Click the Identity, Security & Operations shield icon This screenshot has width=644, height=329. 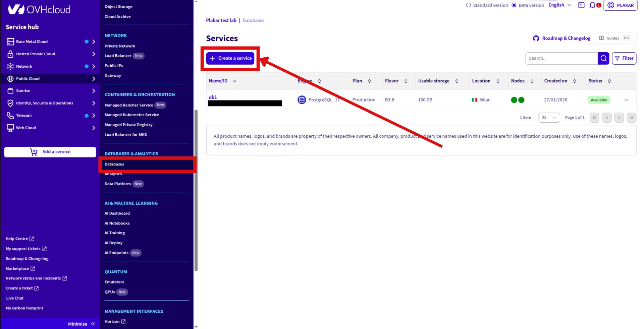[x=10, y=103]
